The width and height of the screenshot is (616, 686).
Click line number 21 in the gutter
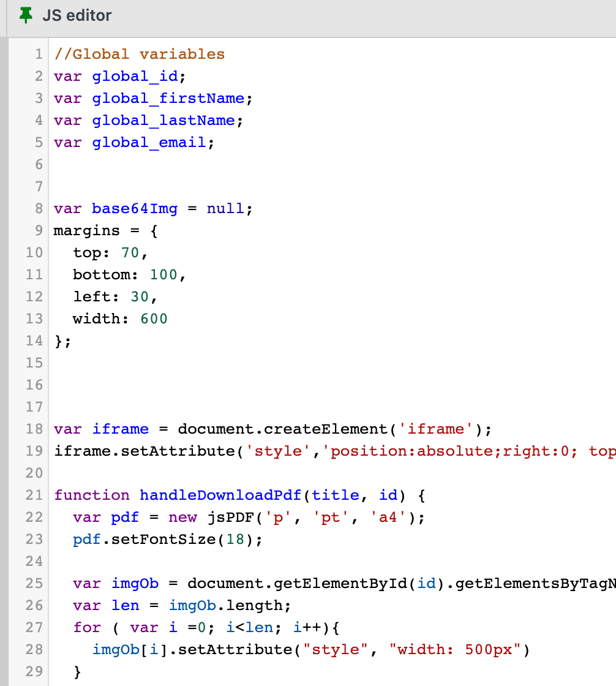tap(34, 496)
